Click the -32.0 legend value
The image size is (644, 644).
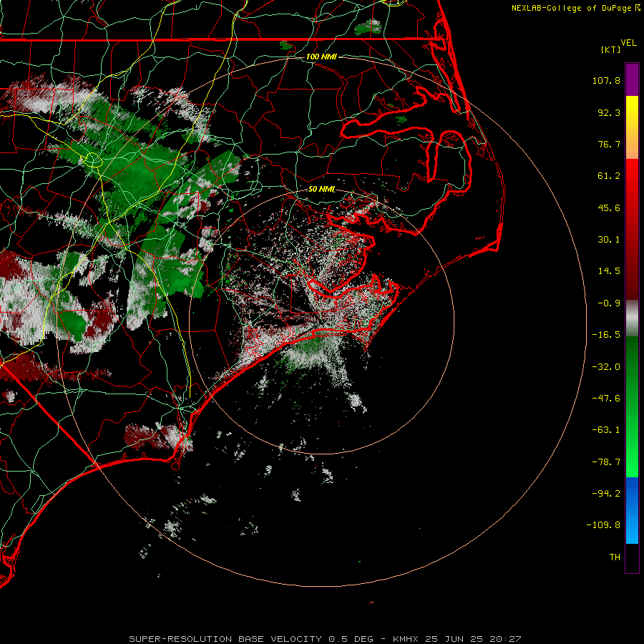[x=606, y=367]
